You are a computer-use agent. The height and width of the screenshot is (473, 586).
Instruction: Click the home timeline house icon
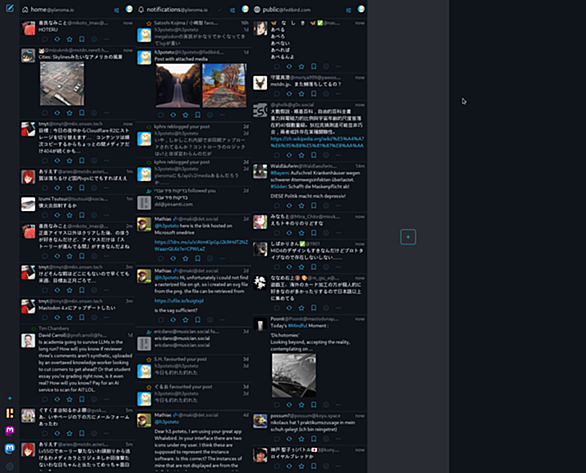(x=25, y=10)
